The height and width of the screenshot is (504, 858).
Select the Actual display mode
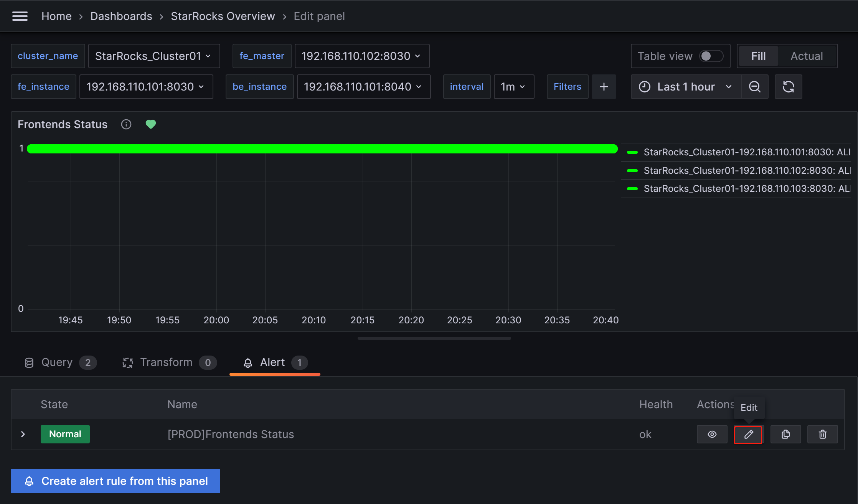(x=807, y=56)
